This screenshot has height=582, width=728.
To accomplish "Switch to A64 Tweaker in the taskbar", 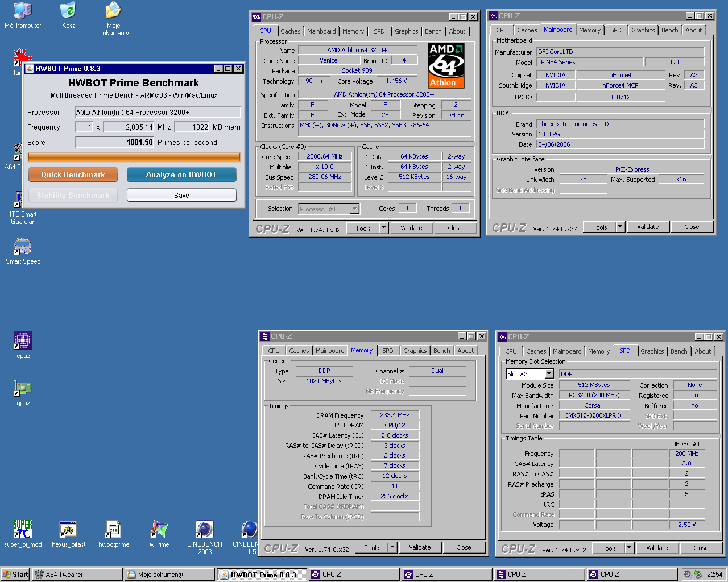I will click(x=77, y=575).
